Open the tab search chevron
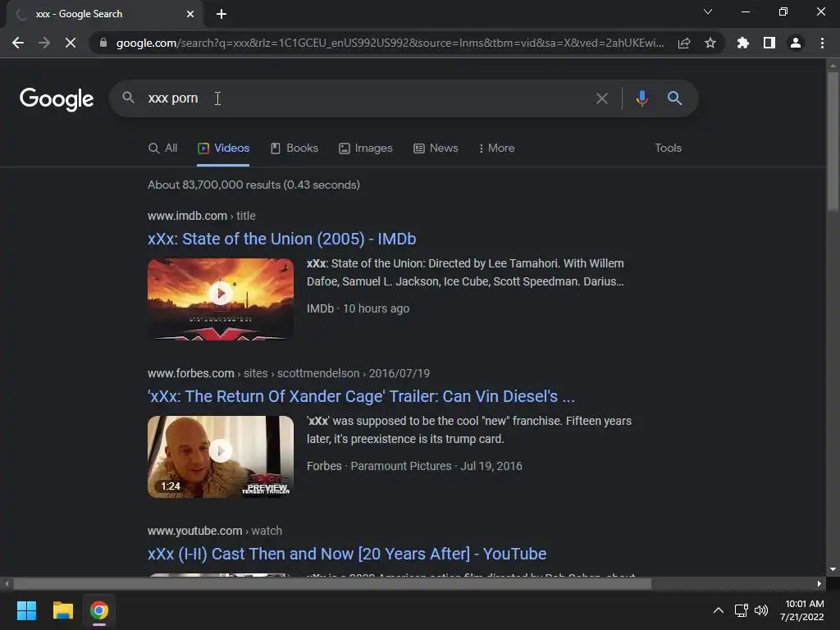The width and height of the screenshot is (840, 630). (x=708, y=11)
